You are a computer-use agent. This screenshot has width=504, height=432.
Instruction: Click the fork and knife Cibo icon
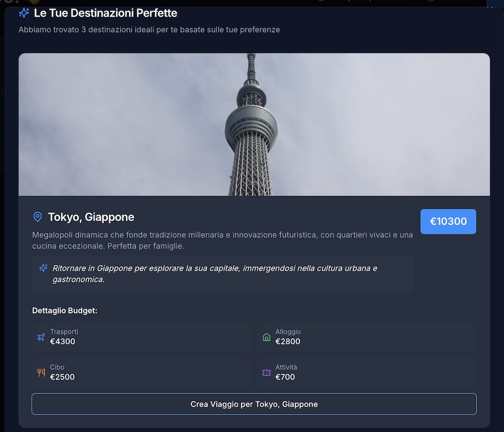pyautogui.click(x=41, y=373)
